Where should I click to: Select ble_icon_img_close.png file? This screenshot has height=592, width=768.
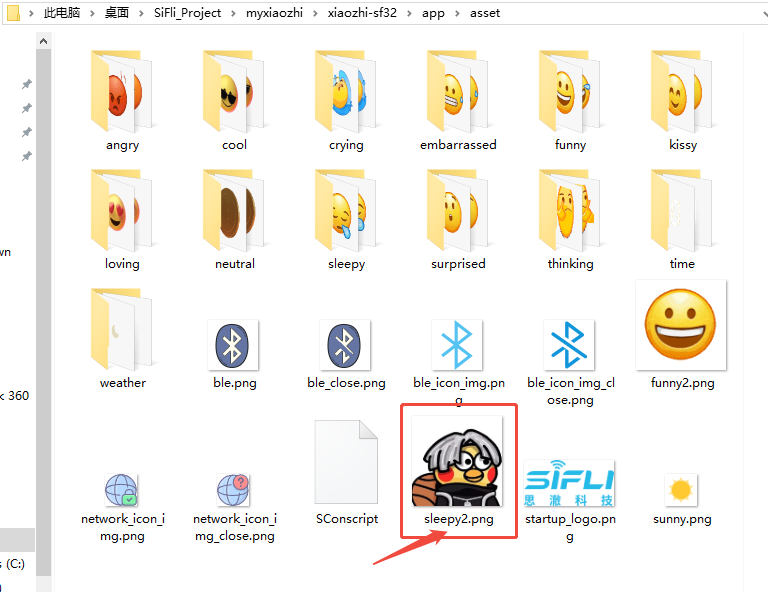pos(570,362)
